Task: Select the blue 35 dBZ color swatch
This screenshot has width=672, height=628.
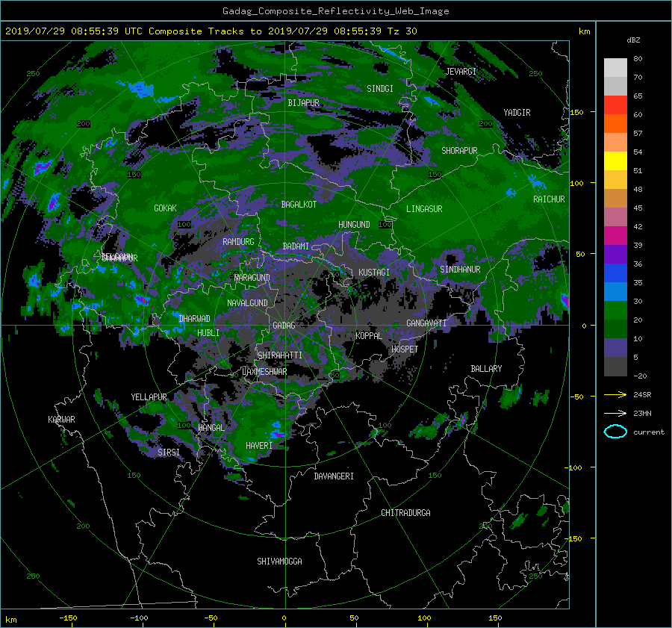Action: click(615, 273)
